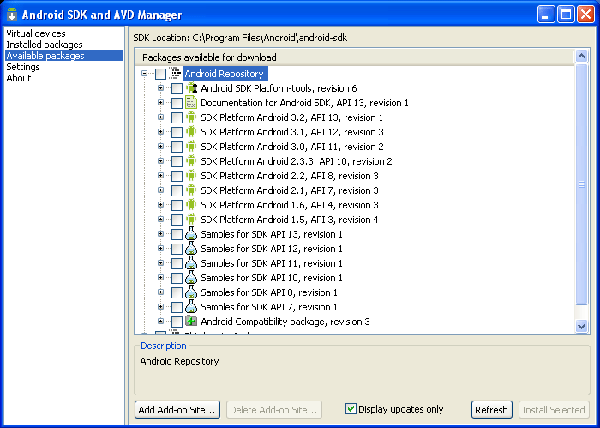Click the Delete Add-on Site button
The width and height of the screenshot is (600, 428).
(x=274, y=410)
